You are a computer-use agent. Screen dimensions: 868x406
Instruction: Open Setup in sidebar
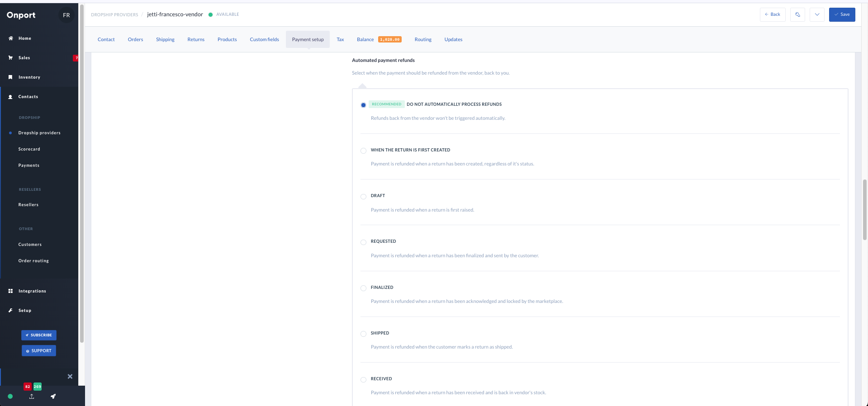(x=25, y=311)
